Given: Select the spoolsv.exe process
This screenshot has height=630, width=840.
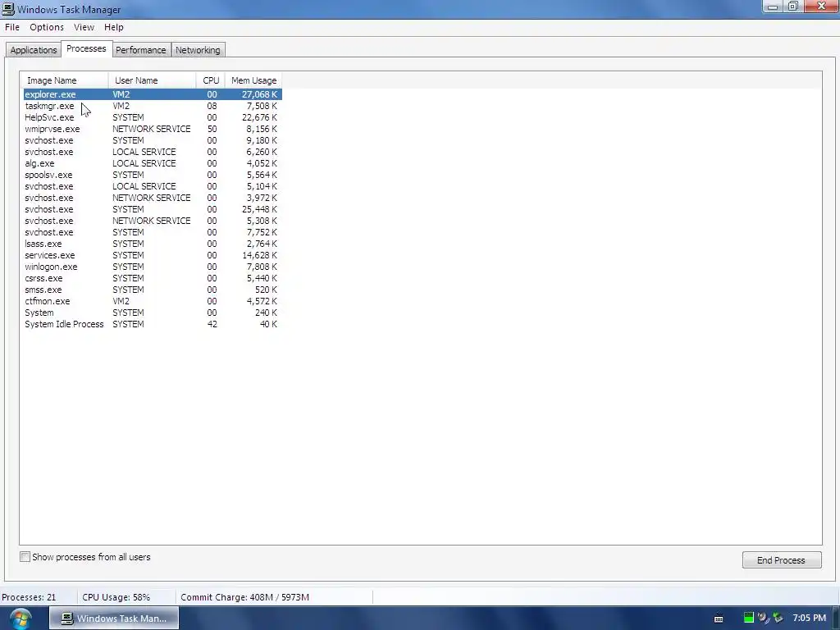Looking at the screenshot, I should (x=153, y=175).
